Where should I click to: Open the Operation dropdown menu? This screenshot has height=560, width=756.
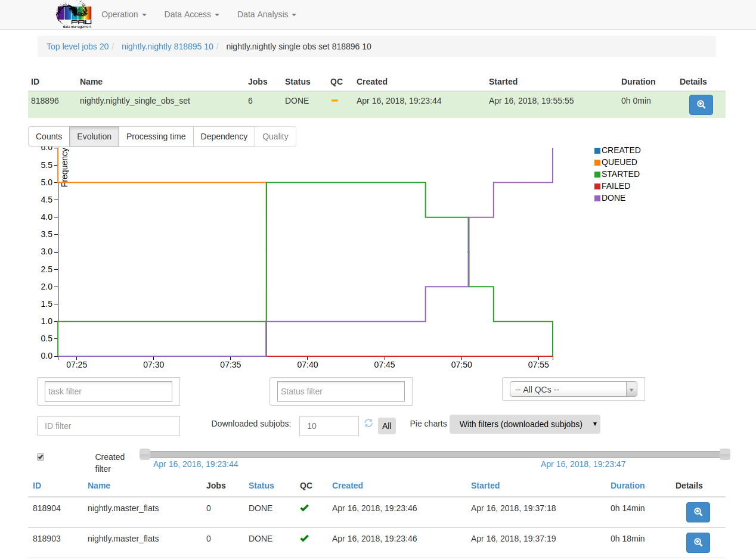point(123,14)
